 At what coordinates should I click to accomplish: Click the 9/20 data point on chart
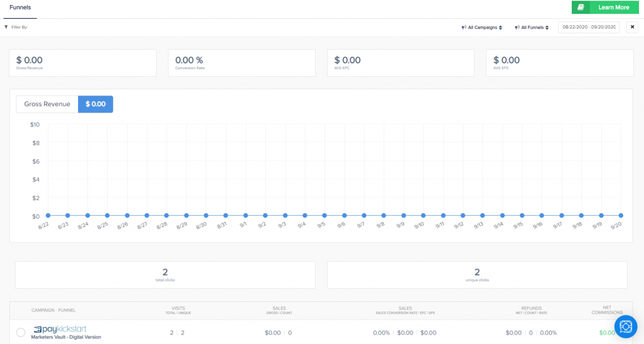point(621,215)
